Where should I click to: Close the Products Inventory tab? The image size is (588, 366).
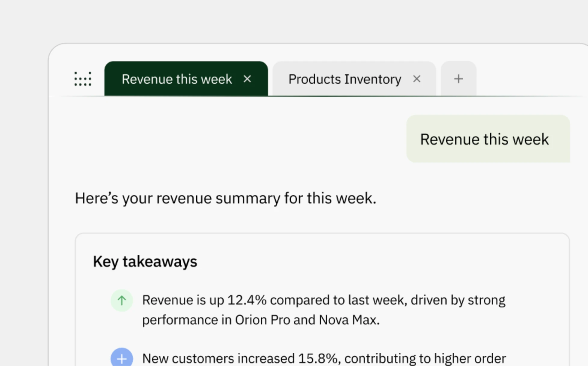[417, 79]
